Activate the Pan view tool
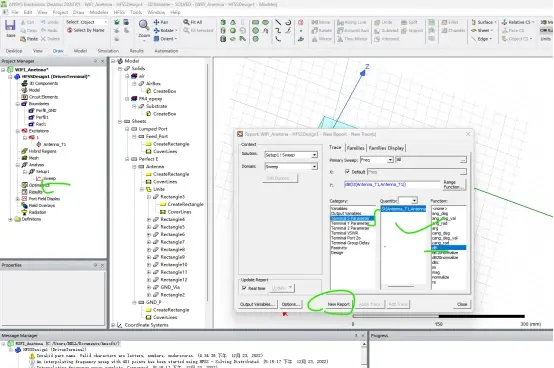This screenshot has height=368, width=554. (x=156, y=22)
